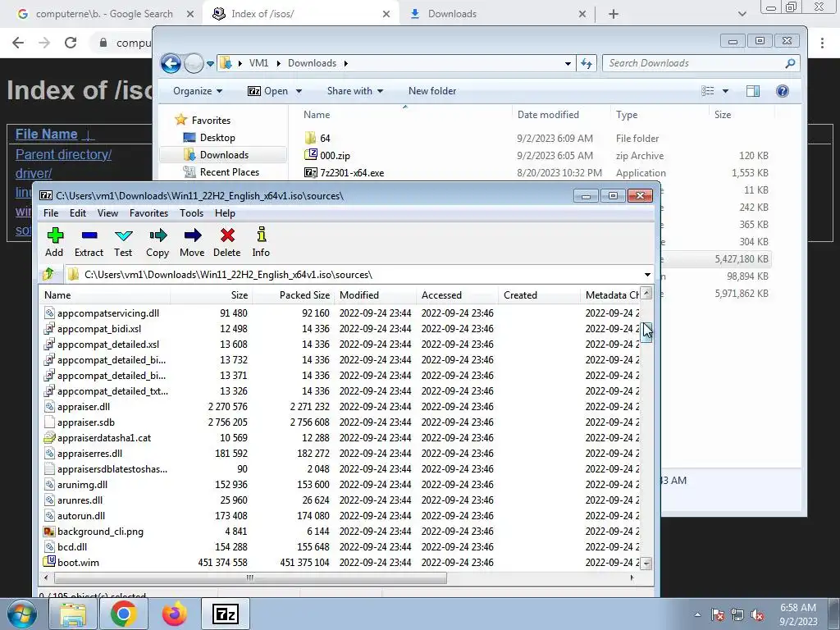Select the appraiserdatasha1.cat file icon
This screenshot has height=630, width=840.
coord(49,438)
